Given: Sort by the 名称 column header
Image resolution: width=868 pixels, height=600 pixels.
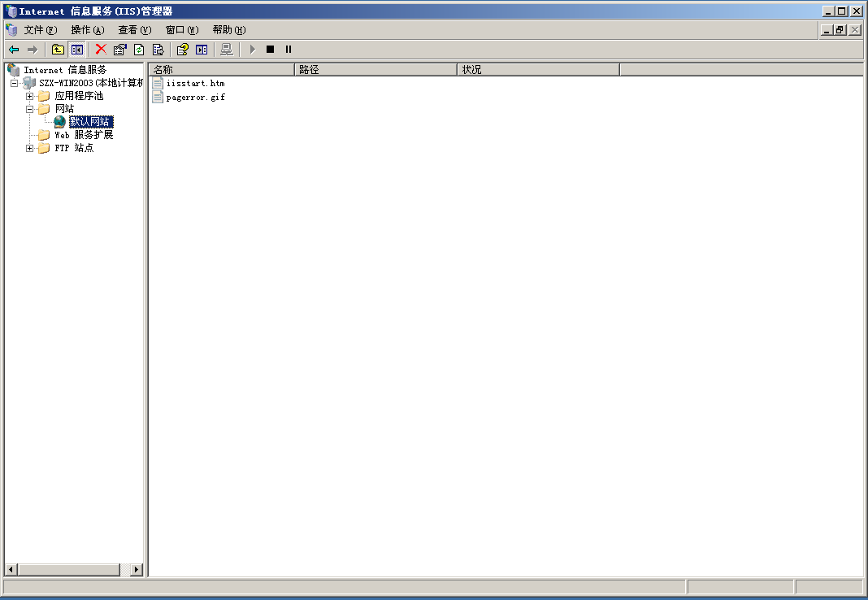Looking at the screenshot, I should point(221,70).
